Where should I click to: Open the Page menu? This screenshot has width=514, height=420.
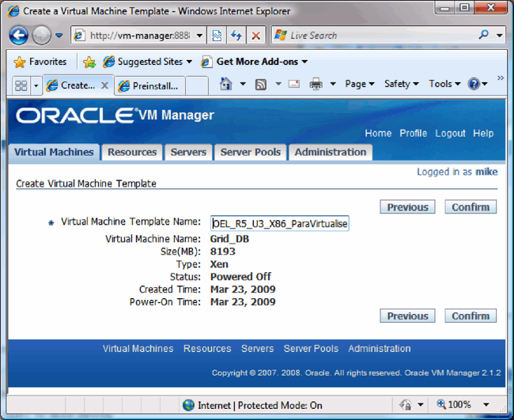360,84
